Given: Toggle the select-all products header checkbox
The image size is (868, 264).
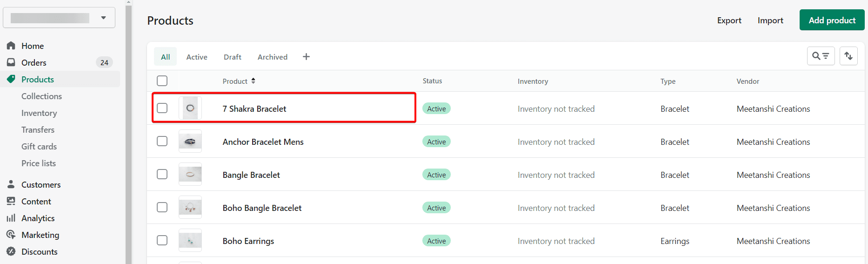Looking at the screenshot, I should 162,81.
